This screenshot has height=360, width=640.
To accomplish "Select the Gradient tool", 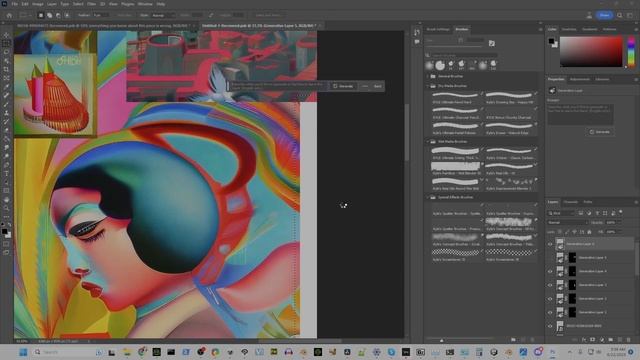I will 6,139.
